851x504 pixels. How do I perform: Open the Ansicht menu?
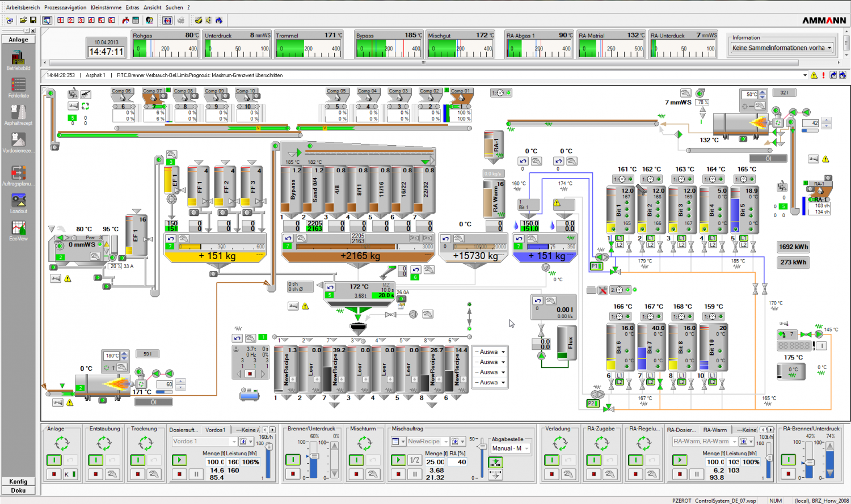pyautogui.click(x=153, y=7)
